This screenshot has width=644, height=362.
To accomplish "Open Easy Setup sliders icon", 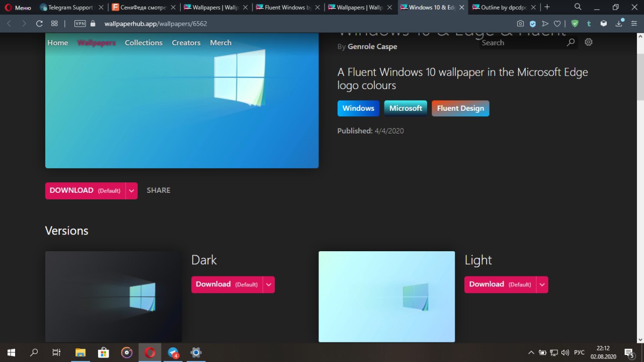I will [x=634, y=24].
